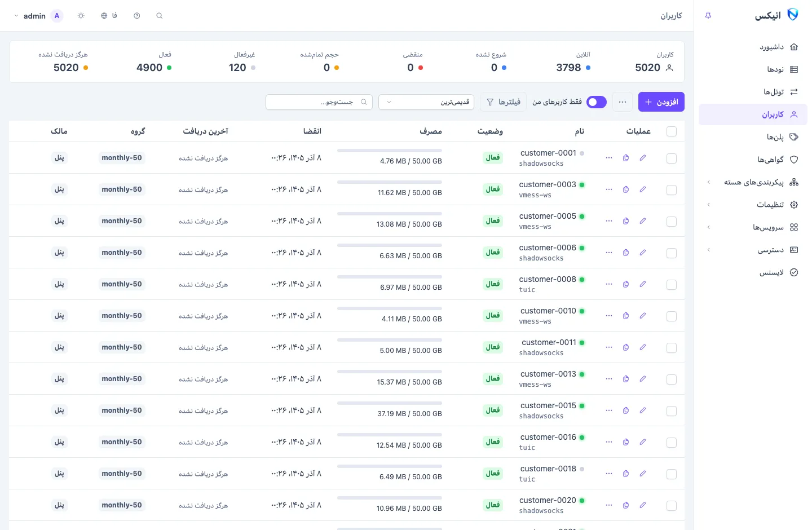Click the pin sidebar icon
This screenshot has height=530, width=812.
(708, 16)
